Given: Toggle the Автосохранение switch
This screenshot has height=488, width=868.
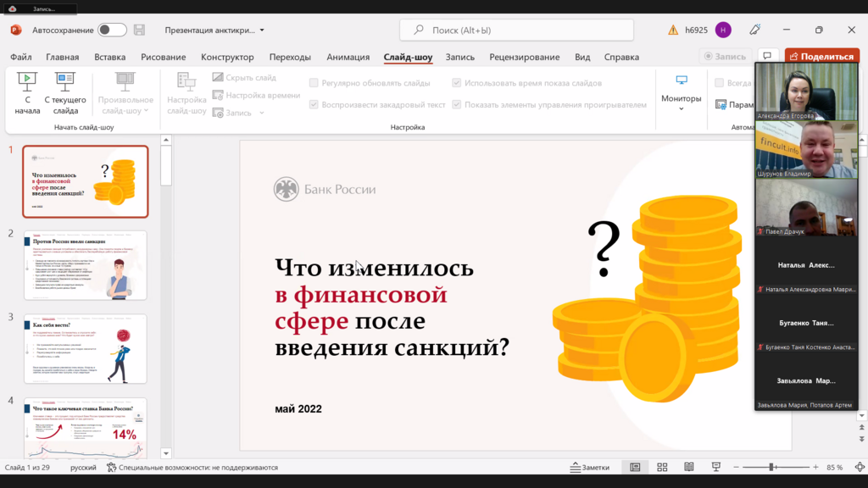Looking at the screenshot, I should pos(112,30).
